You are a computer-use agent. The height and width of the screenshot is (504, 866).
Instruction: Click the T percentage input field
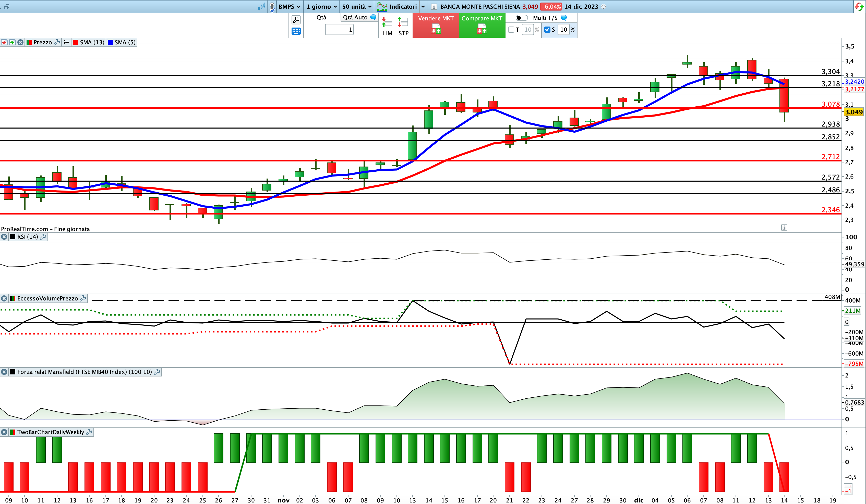click(528, 30)
